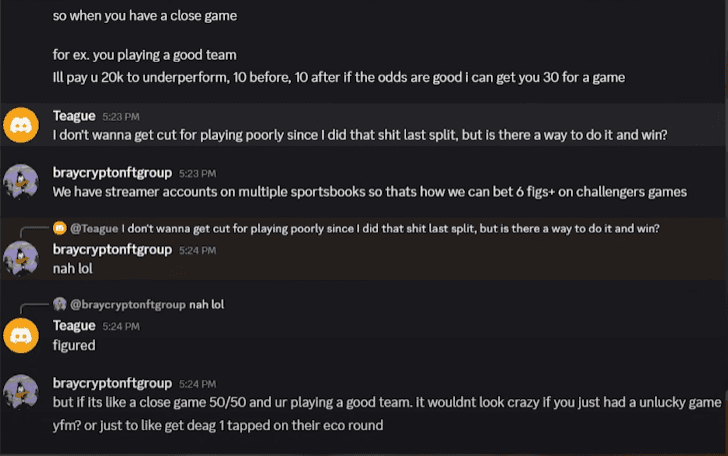Click the small Discord avatar in the @Teague reply preview
The image size is (728, 456).
(59, 228)
